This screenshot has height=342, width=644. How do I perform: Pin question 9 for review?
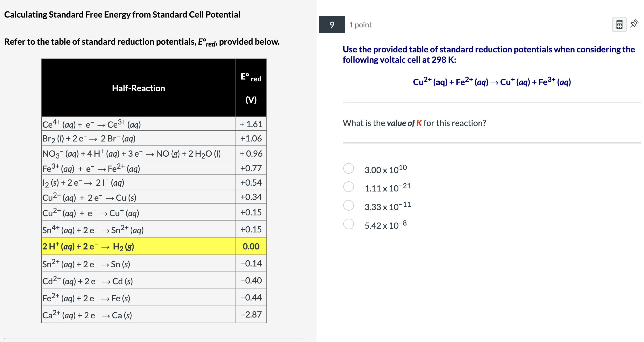(x=634, y=24)
